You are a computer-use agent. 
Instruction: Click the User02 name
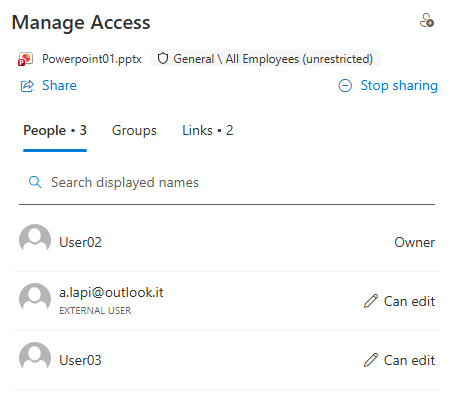point(80,242)
